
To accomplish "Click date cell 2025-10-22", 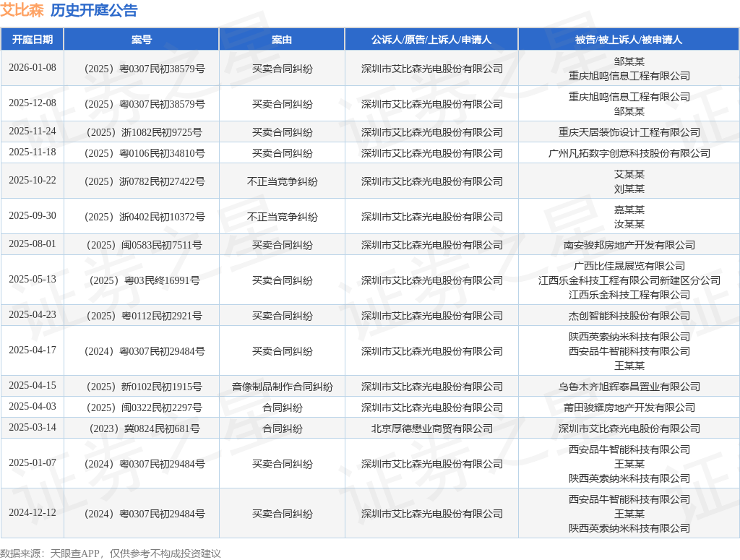I will pos(33,180).
